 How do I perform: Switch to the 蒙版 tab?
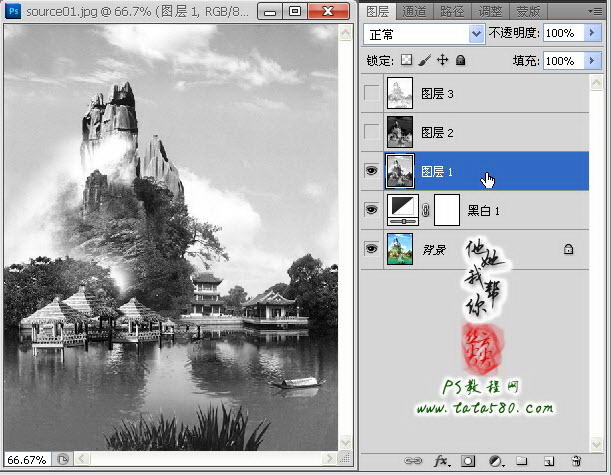(528, 12)
